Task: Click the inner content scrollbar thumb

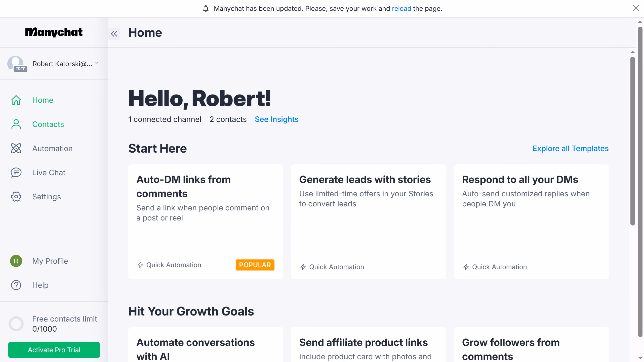Action: [x=632, y=141]
